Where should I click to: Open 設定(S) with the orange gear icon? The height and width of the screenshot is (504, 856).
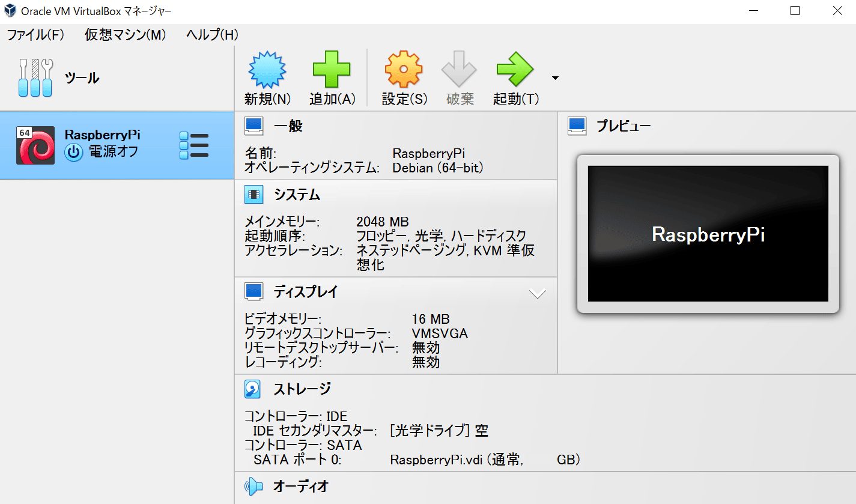404,70
